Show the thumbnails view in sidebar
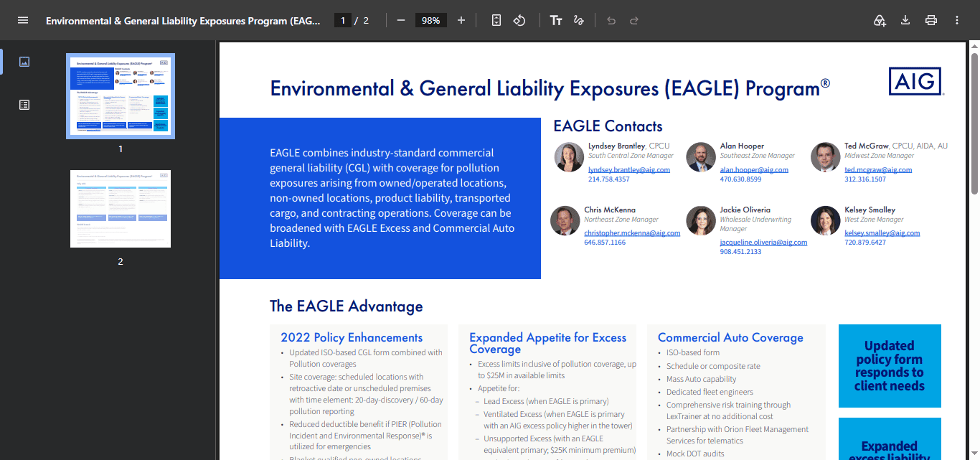Viewport: 980px width, 460px height. [x=24, y=62]
